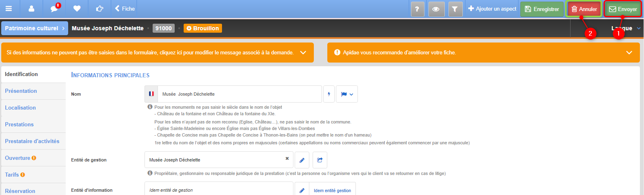Viewport: 644px width, 195px height.
Task: Click info icon under Entité de gestion
Action: tap(150, 173)
